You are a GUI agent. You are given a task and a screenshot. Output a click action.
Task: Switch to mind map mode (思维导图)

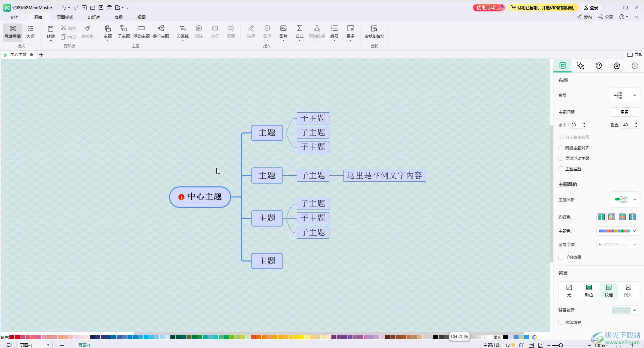[13, 32]
